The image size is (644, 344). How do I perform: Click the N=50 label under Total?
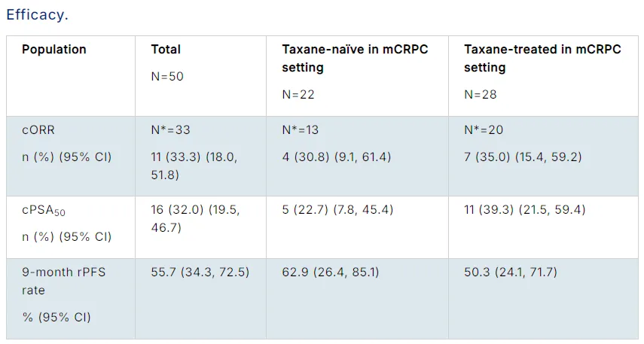coord(167,76)
